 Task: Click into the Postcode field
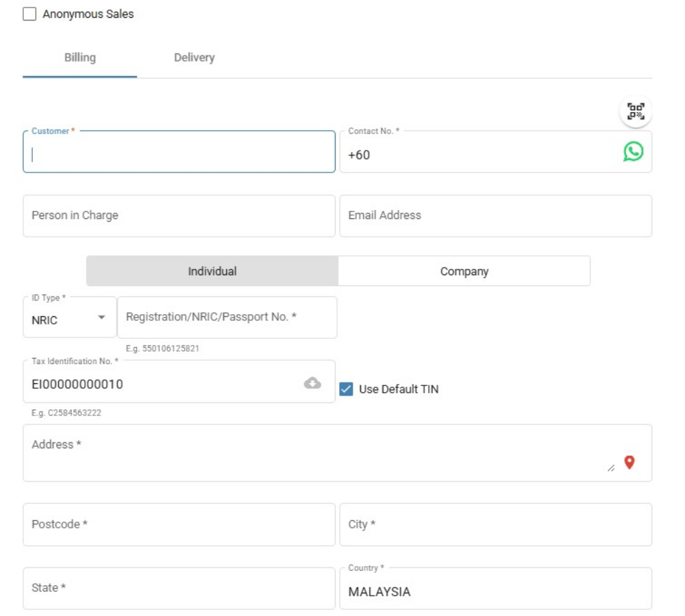[x=179, y=524]
